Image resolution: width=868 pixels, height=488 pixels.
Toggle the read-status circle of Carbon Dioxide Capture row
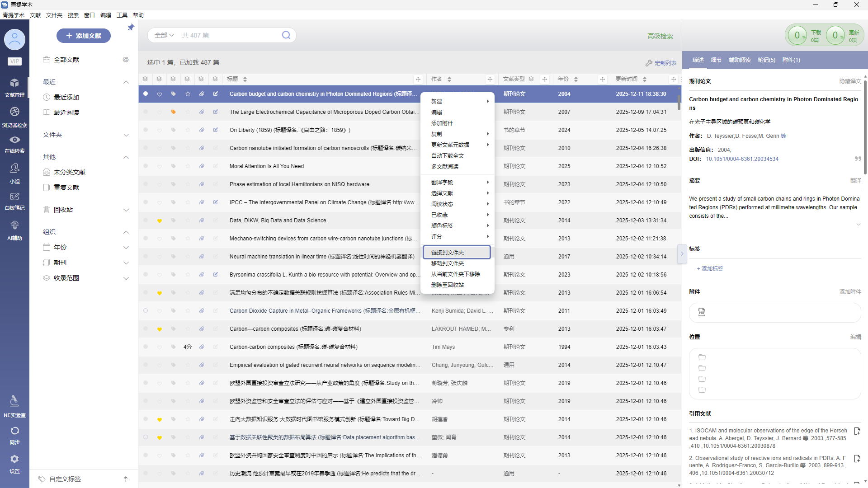(x=146, y=311)
